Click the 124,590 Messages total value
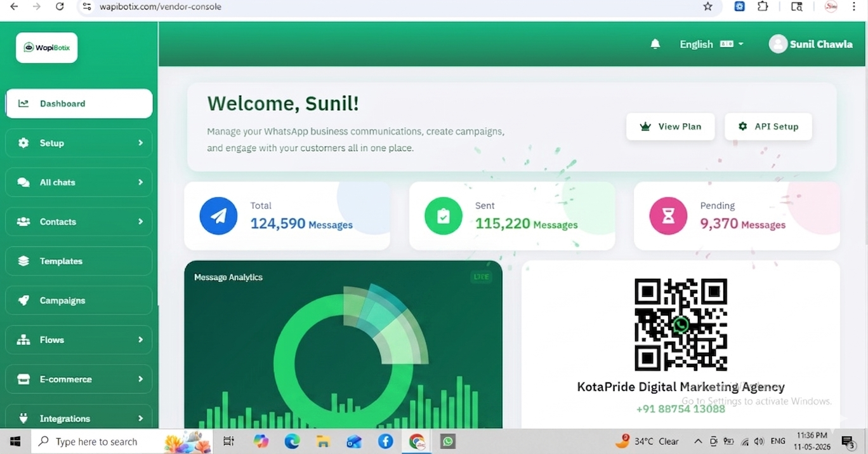Image resolution: width=868 pixels, height=454 pixels. [301, 224]
